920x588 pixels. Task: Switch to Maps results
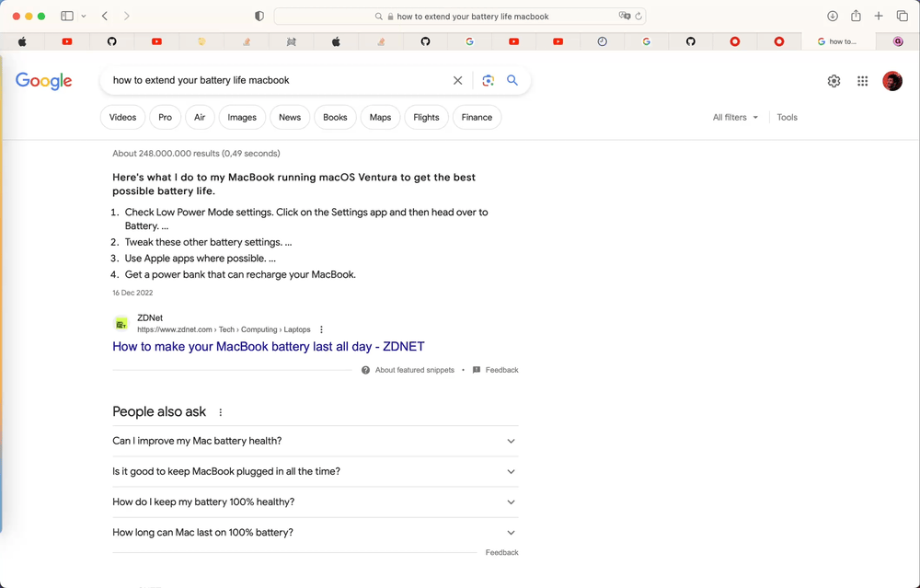380,118
